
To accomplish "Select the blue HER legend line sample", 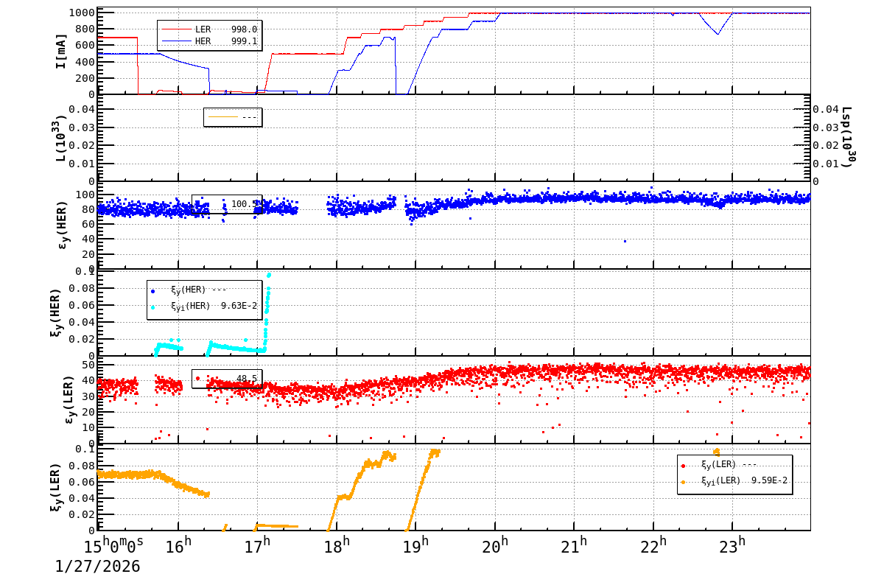I will 177,41.
